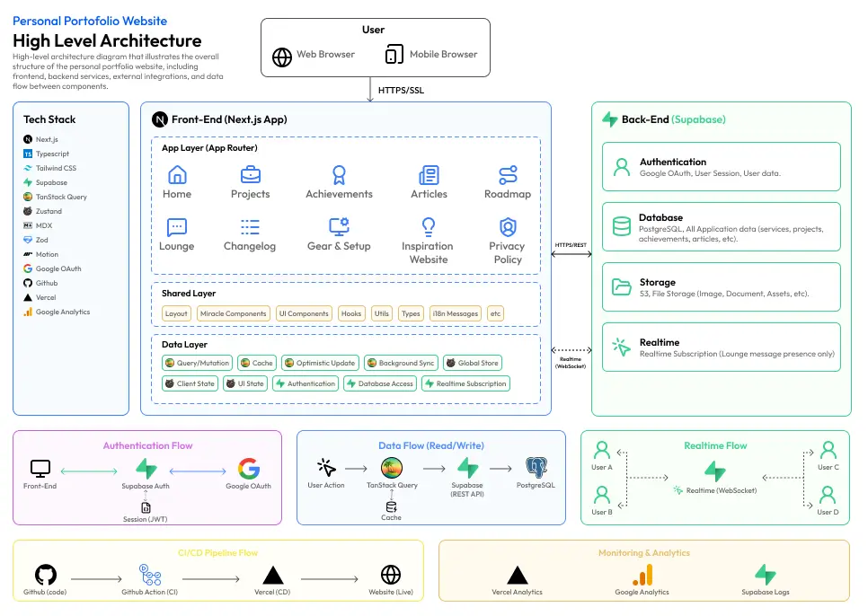Select Tailwind CSS in the Tech Stack list
The image size is (868, 616).
click(x=49, y=168)
